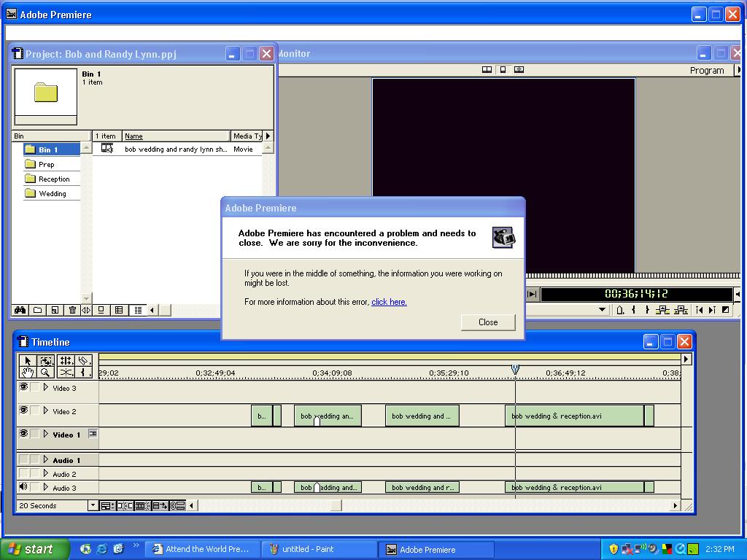Expand the Video 2 track triangle
The height and width of the screenshot is (560, 747).
(46, 411)
